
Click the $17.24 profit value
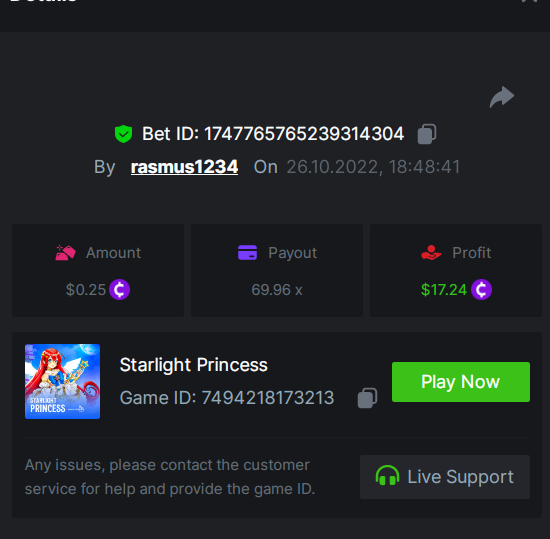444,290
